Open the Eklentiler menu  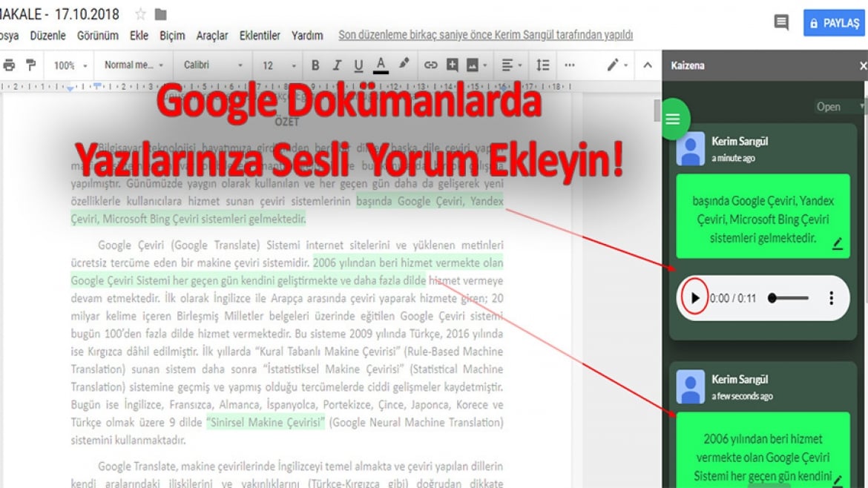(260, 36)
